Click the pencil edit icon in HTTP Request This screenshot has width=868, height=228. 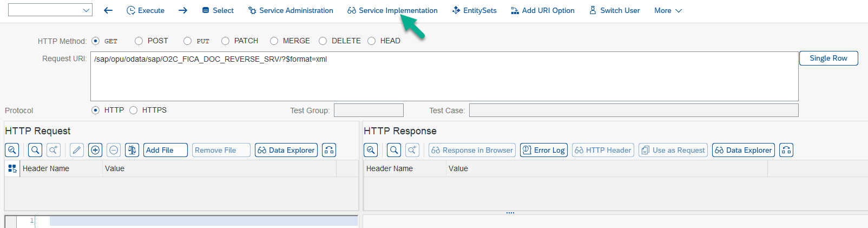77,150
